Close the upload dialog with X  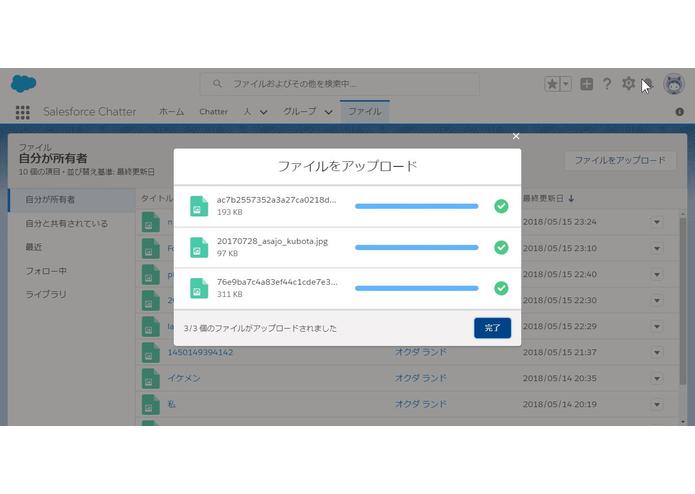(516, 136)
